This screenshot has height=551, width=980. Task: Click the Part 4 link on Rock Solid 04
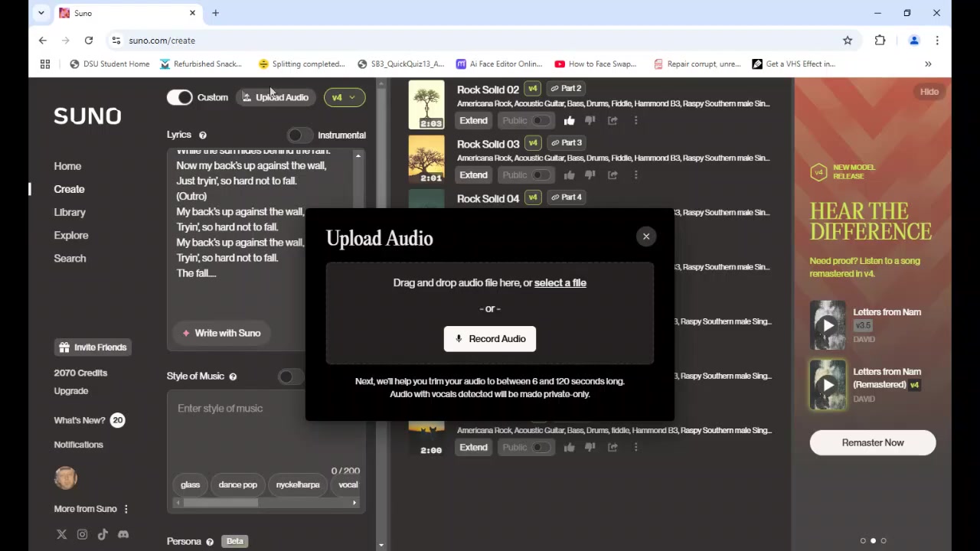click(566, 197)
